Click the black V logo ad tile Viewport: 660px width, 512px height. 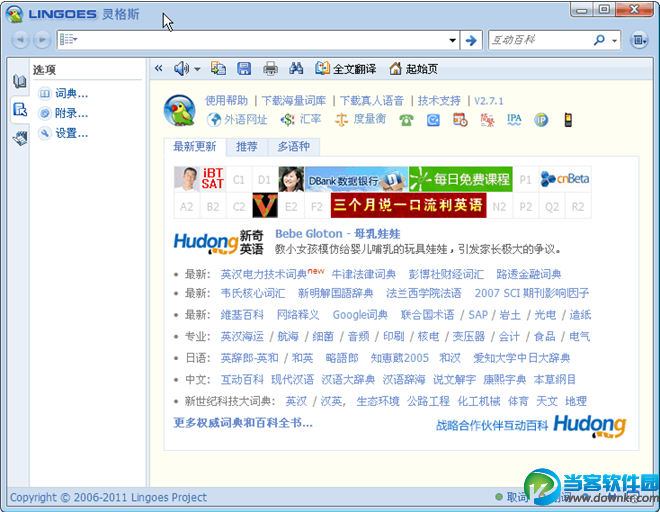[x=265, y=205]
